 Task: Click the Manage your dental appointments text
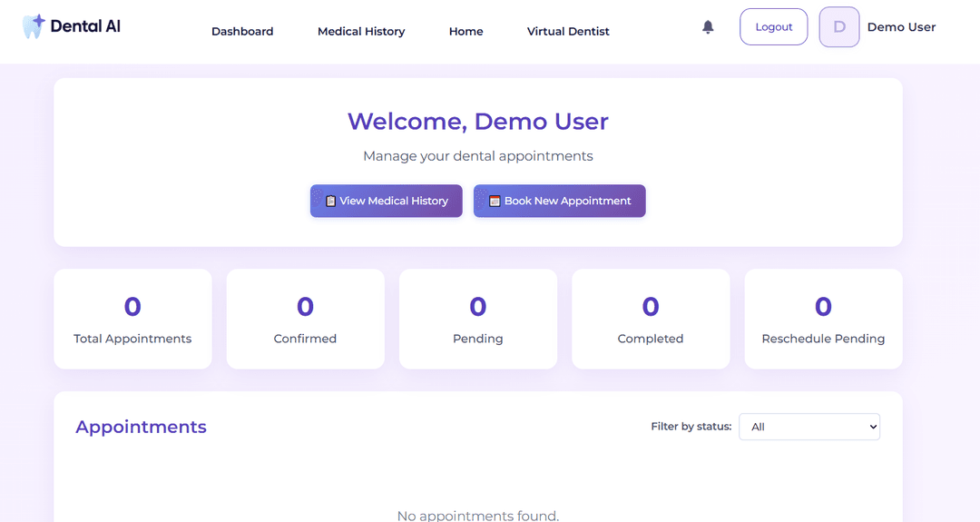coord(478,155)
